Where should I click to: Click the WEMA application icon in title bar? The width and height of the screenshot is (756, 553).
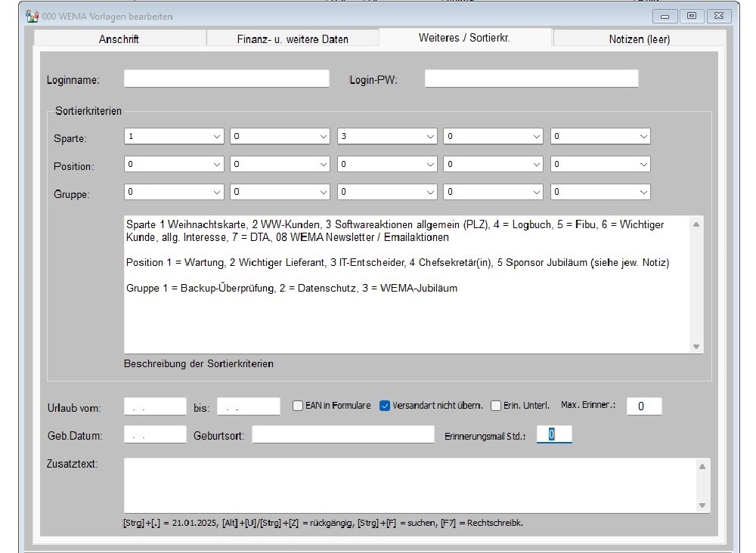pos(32,17)
